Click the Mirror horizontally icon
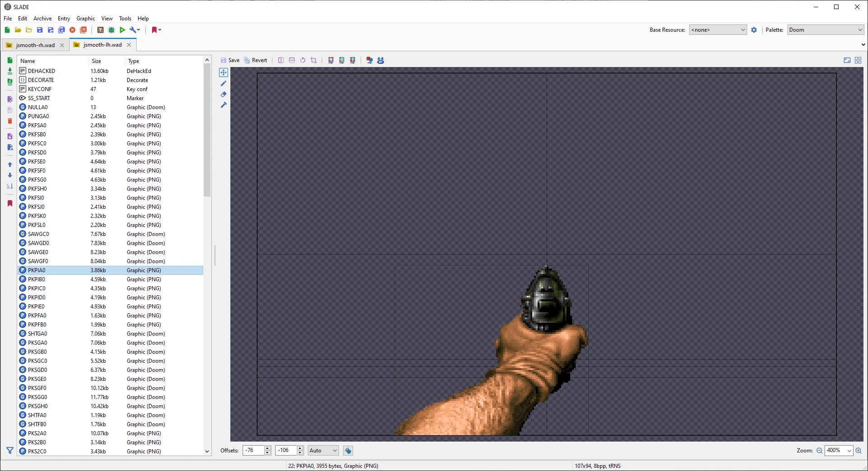The image size is (868, 471). (x=281, y=60)
